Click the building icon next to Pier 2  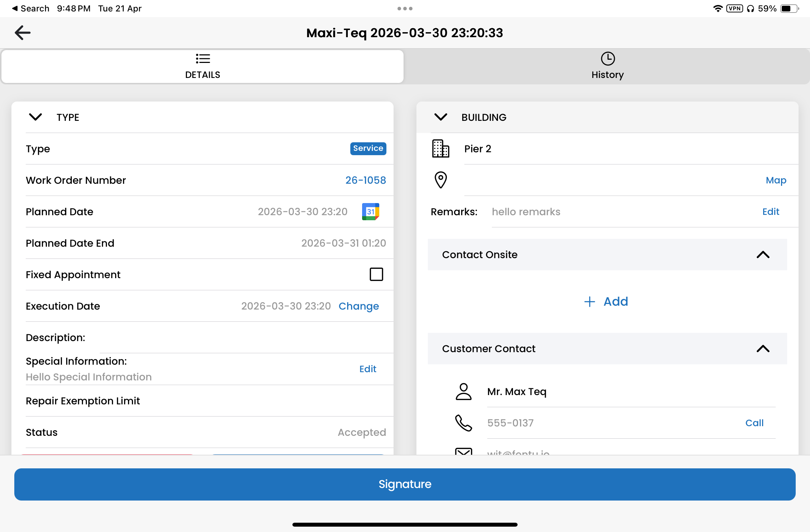pyautogui.click(x=440, y=149)
